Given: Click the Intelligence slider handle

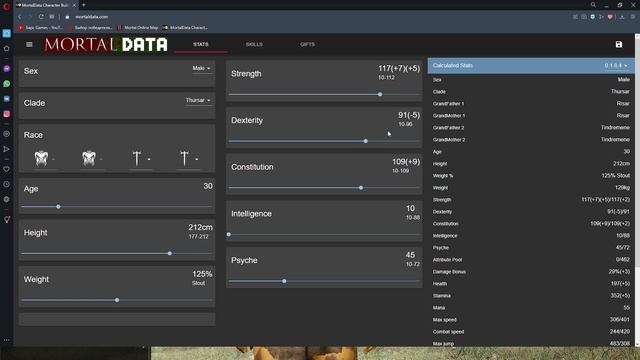Looking at the screenshot, I should coord(229,235).
